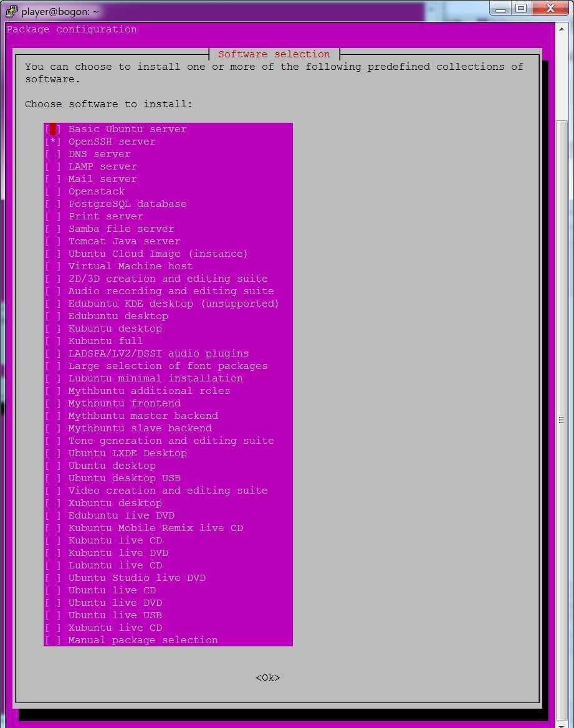Viewport: 574px width, 728px height.
Task: Select Mythbuntu additional roles row
Action: [168, 391]
